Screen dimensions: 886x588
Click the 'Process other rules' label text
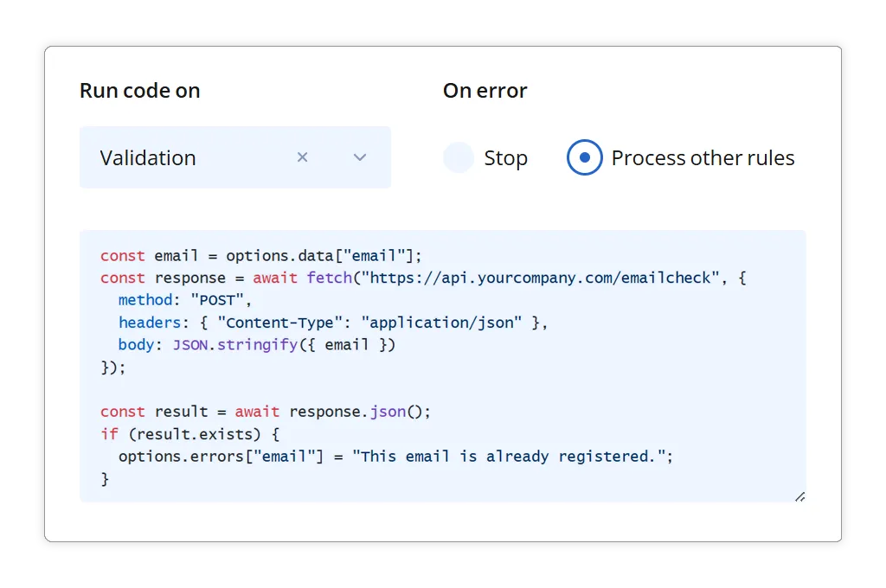click(x=703, y=158)
